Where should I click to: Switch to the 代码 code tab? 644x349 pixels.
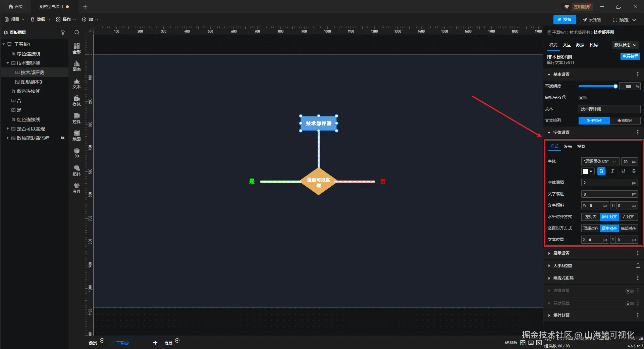pos(593,45)
